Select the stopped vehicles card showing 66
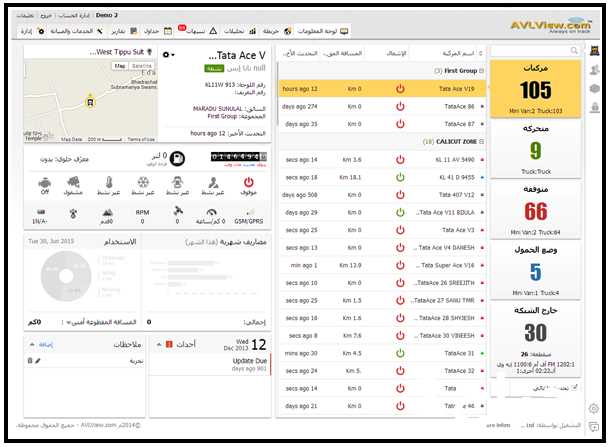This screenshot has width=610, height=447. point(535,210)
